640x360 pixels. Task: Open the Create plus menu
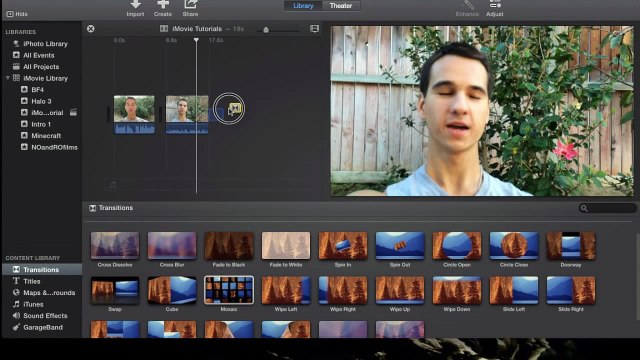click(163, 4)
